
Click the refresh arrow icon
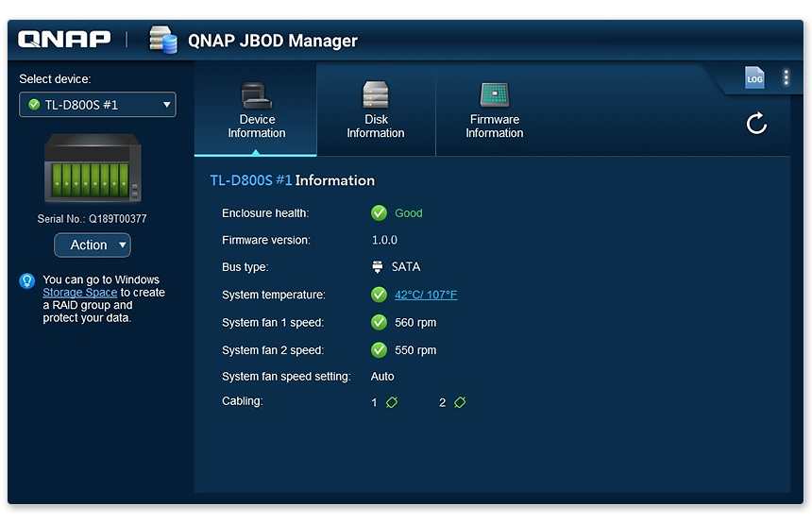(x=756, y=124)
